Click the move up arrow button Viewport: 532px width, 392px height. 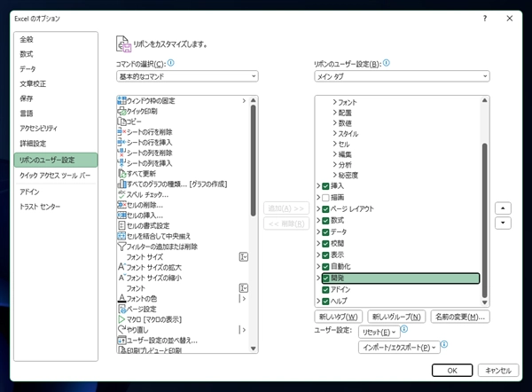[503, 208]
